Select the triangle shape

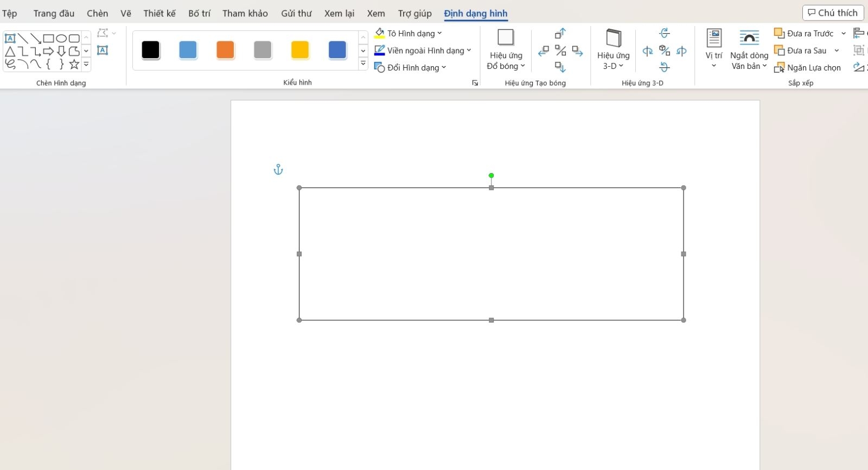(x=10, y=52)
